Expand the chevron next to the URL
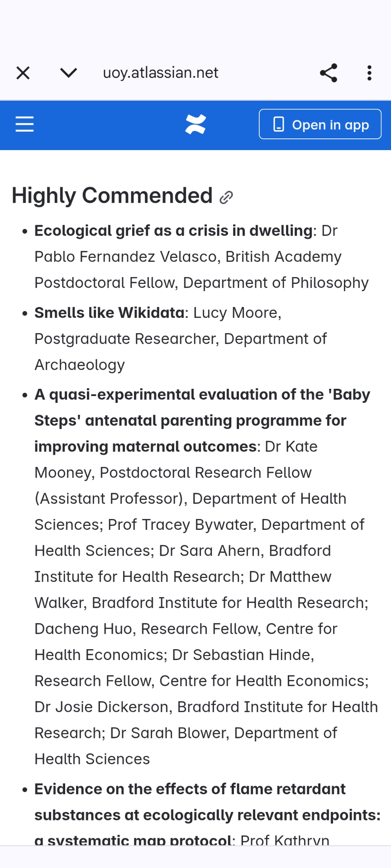 68,73
